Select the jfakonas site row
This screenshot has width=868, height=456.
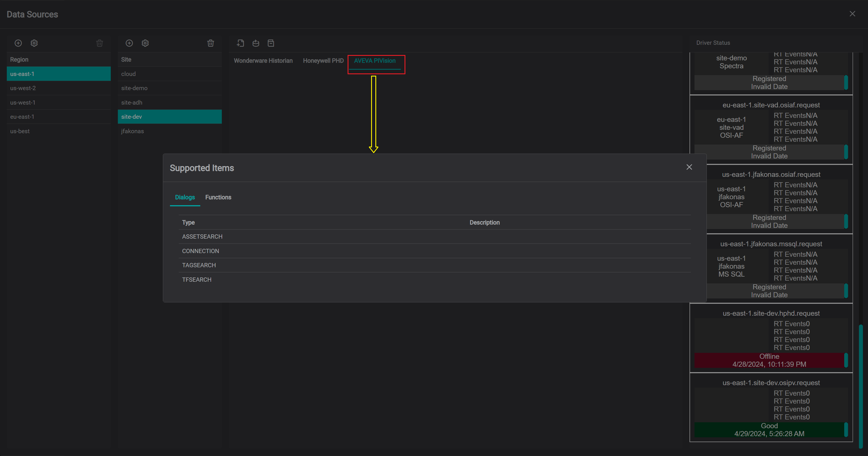coord(170,131)
